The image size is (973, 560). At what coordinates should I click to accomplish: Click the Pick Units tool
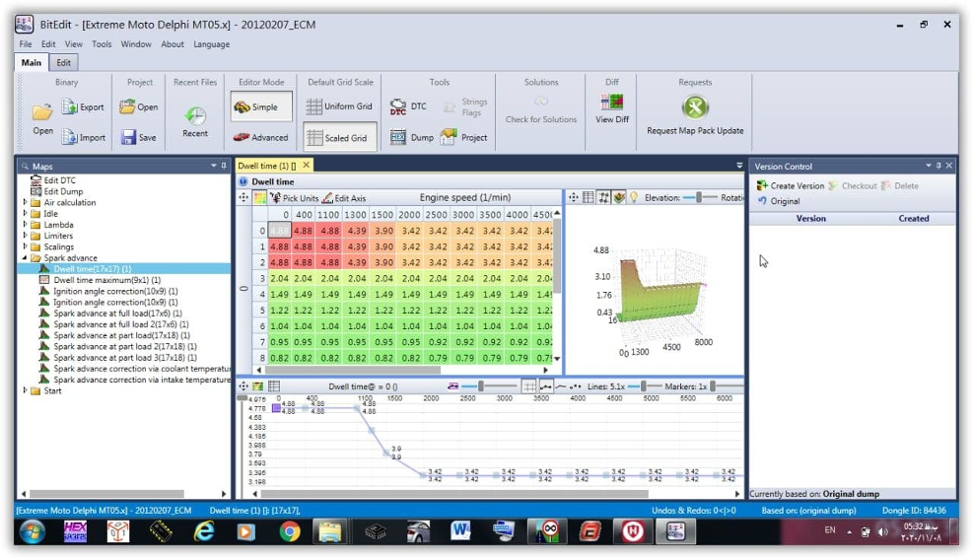[294, 198]
